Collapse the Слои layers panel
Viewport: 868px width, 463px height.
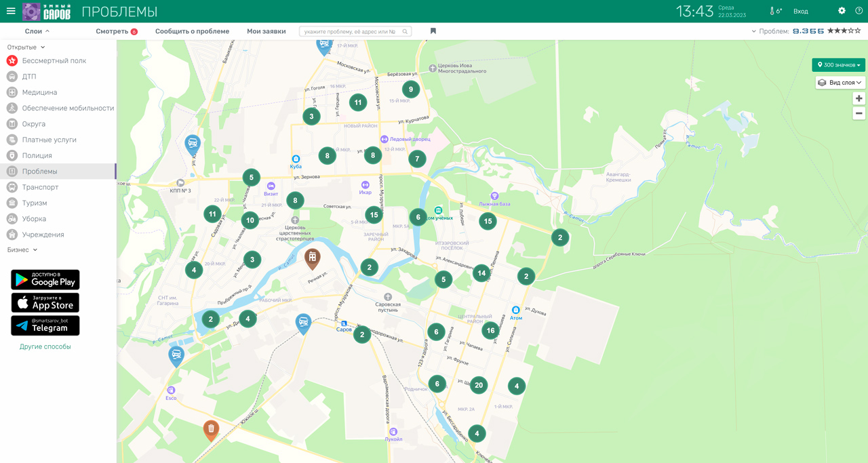[x=37, y=31]
